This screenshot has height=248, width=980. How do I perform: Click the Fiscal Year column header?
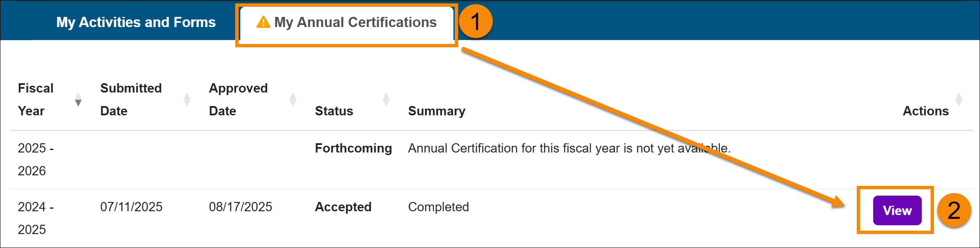coord(36,99)
